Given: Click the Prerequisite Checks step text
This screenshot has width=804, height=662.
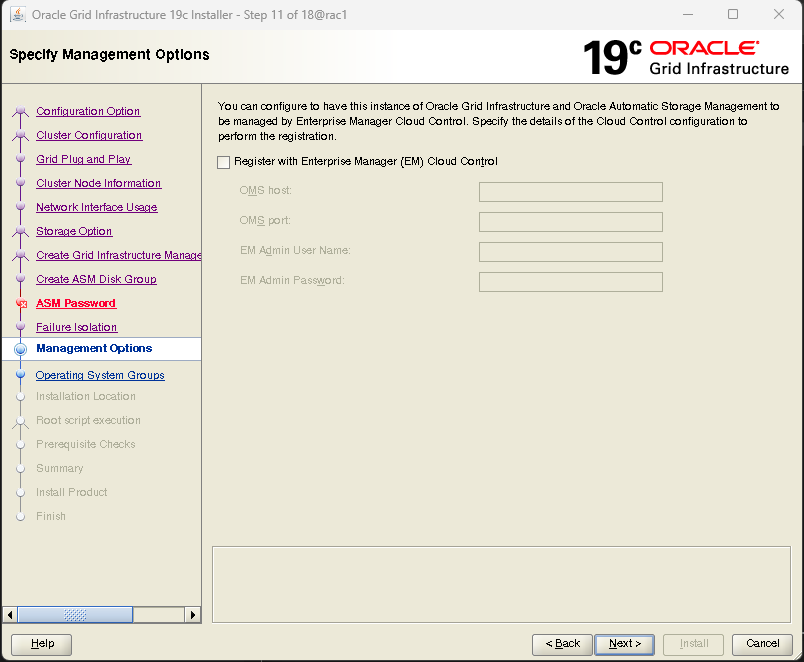Looking at the screenshot, I should point(86,445).
